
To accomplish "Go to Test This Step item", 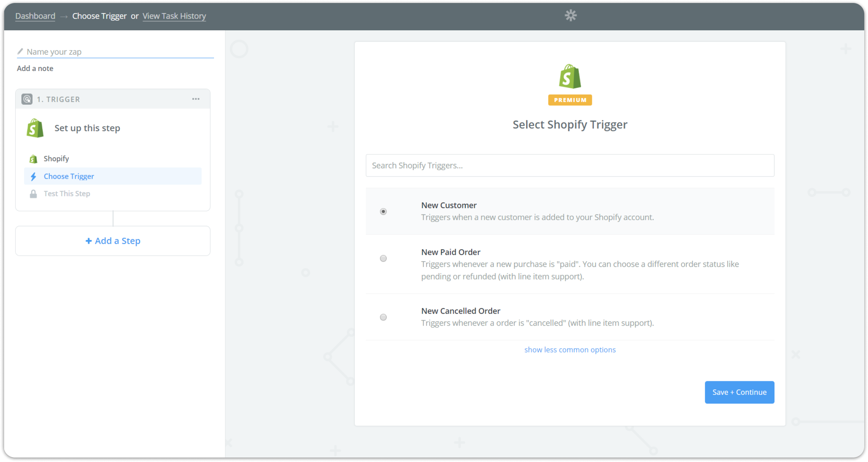I will pos(67,194).
